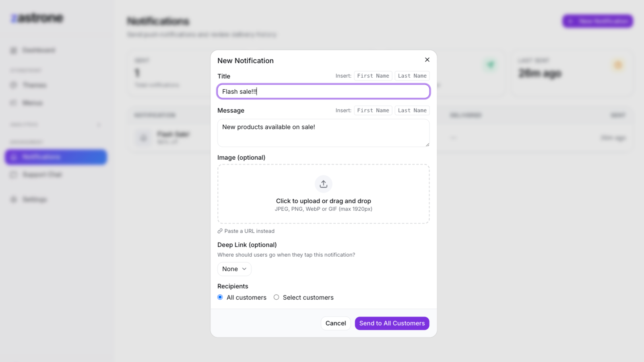Screen dimensions: 644x362
Task: Insert First Name into the Message
Action: click(373, 110)
